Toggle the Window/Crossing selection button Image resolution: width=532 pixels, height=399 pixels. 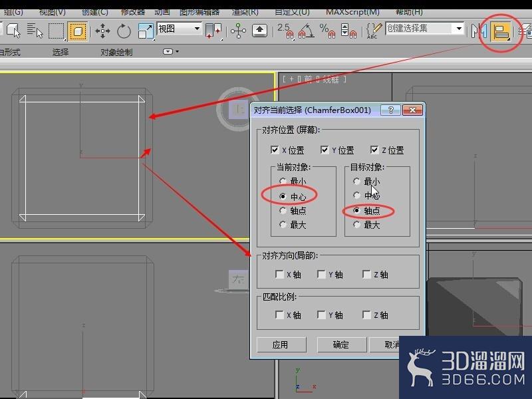78,31
